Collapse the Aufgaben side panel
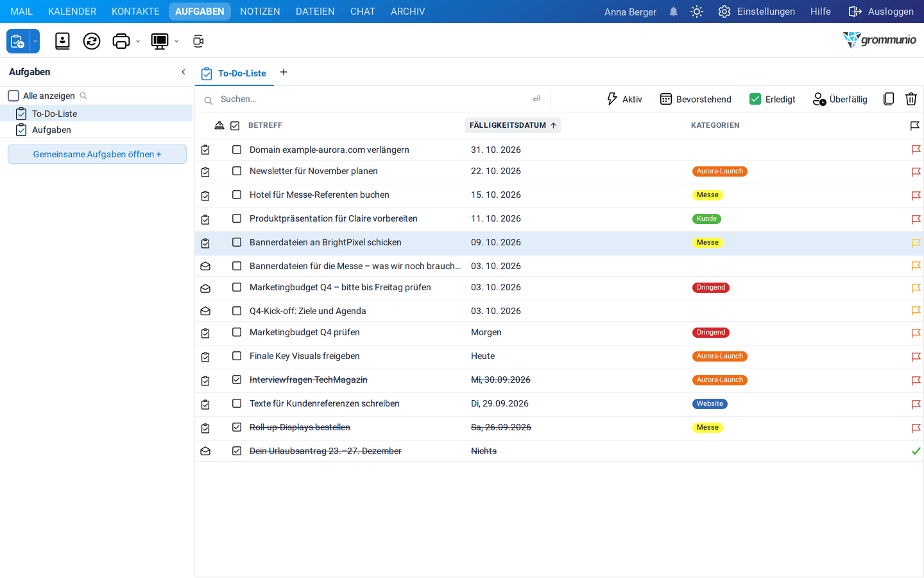This screenshot has width=924, height=578. pos(184,72)
